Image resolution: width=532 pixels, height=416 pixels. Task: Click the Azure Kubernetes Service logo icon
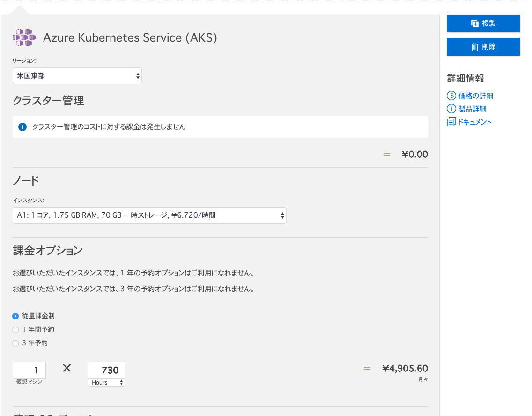pyautogui.click(x=23, y=37)
